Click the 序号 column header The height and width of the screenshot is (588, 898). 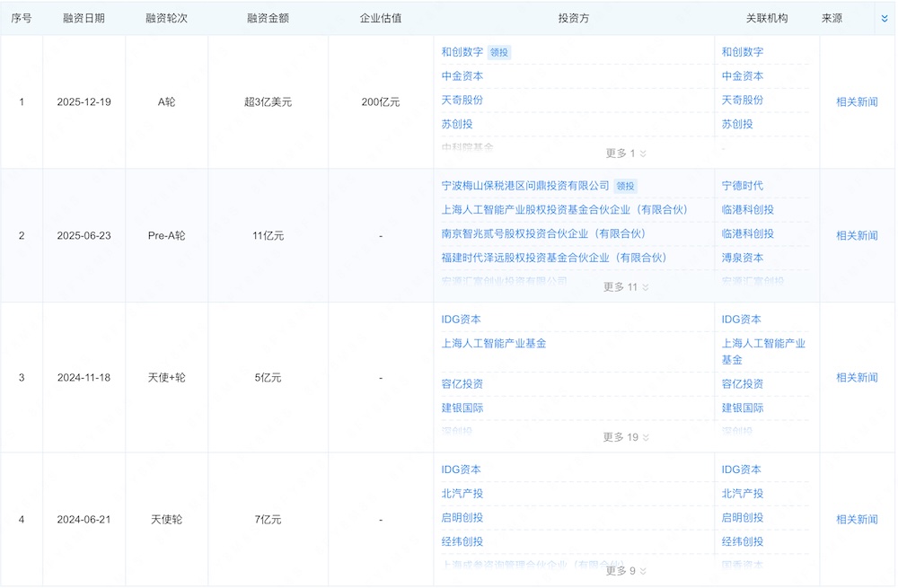click(22, 18)
